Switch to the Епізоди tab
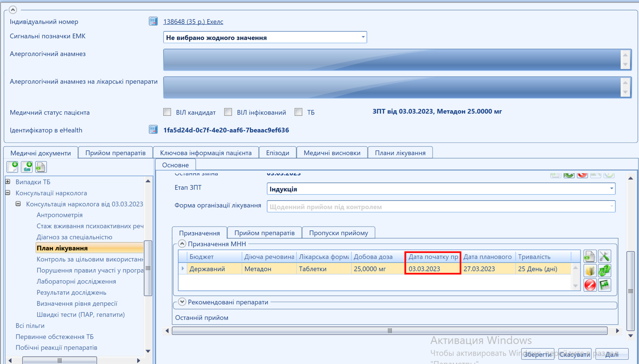The height and width of the screenshot is (364, 639). pos(278,153)
